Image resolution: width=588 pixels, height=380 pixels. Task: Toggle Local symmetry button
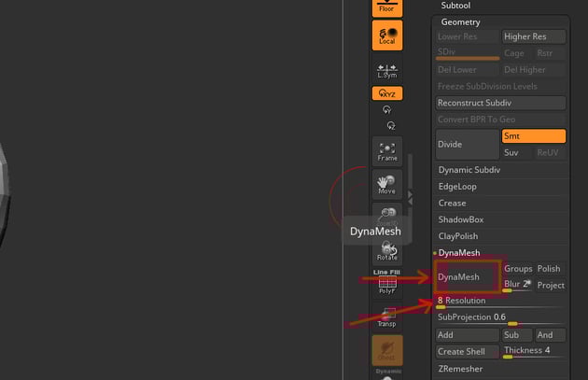[x=387, y=35]
